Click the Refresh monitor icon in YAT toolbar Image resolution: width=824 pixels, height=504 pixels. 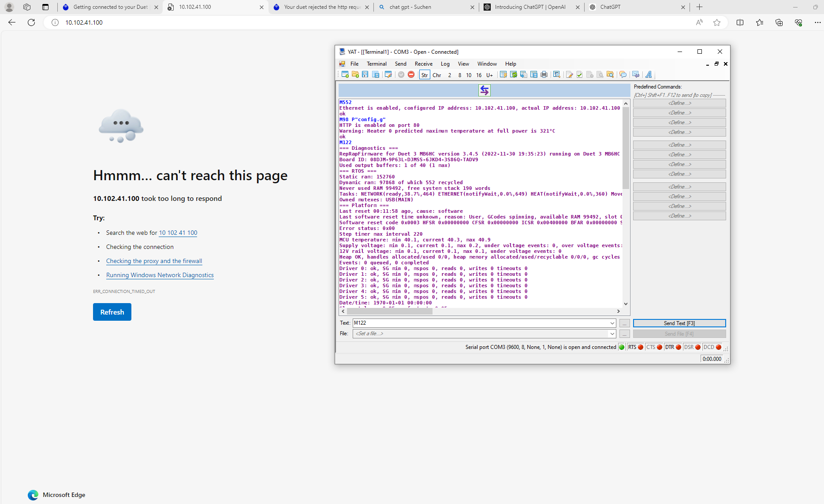pos(514,74)
